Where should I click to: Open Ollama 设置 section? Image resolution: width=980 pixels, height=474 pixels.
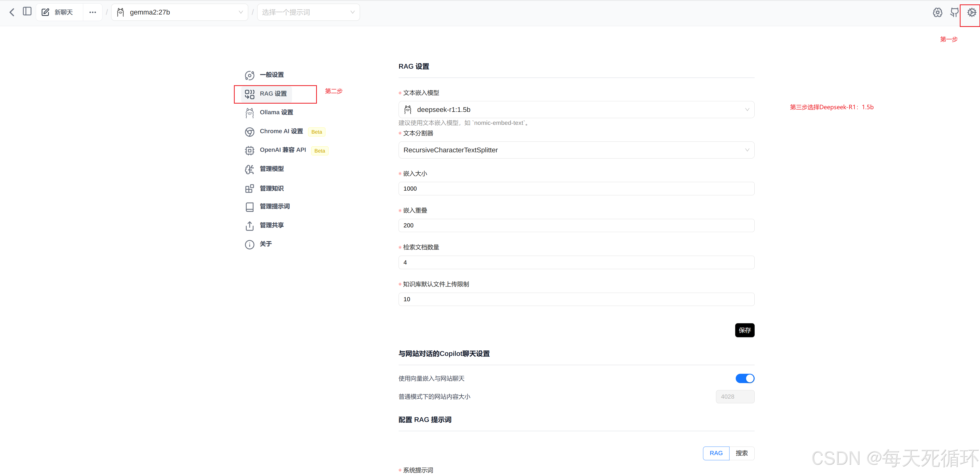276,112
